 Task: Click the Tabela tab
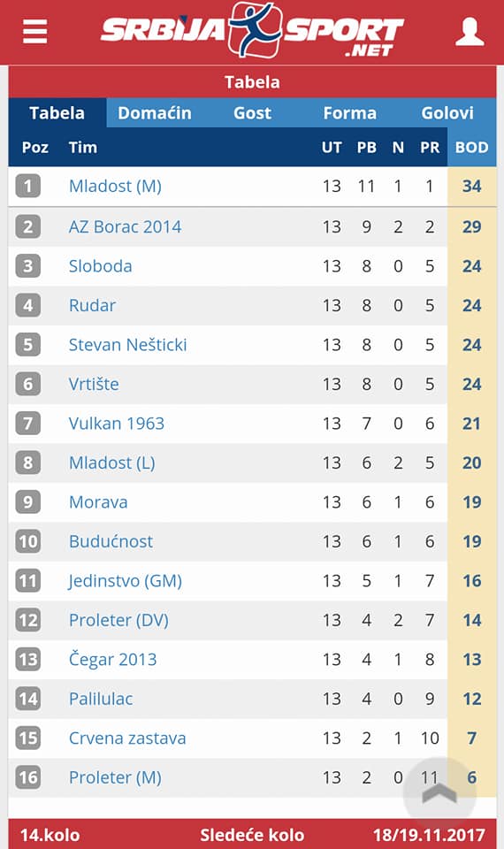(x=57, y=112)
